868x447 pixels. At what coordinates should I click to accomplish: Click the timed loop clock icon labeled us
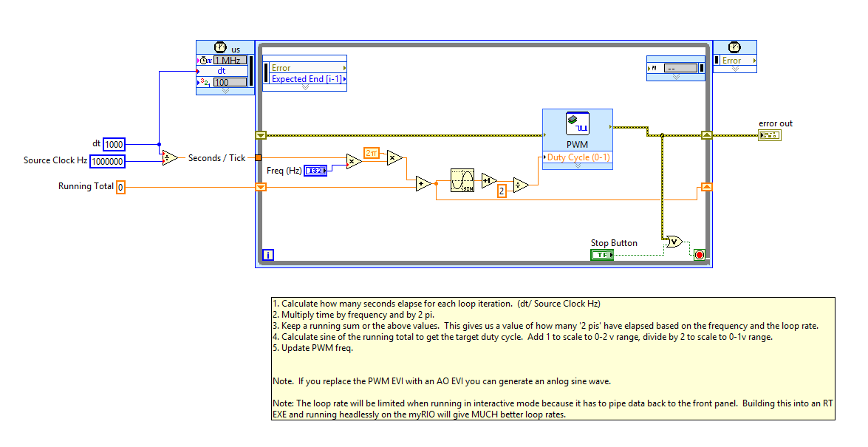click(x=220, y=47)
